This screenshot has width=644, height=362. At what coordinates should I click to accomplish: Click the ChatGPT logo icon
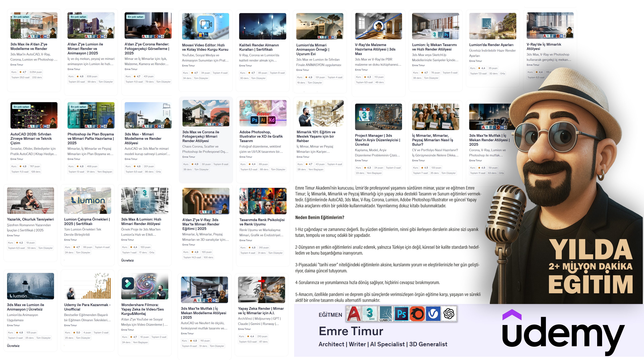[x=449, y=314]
